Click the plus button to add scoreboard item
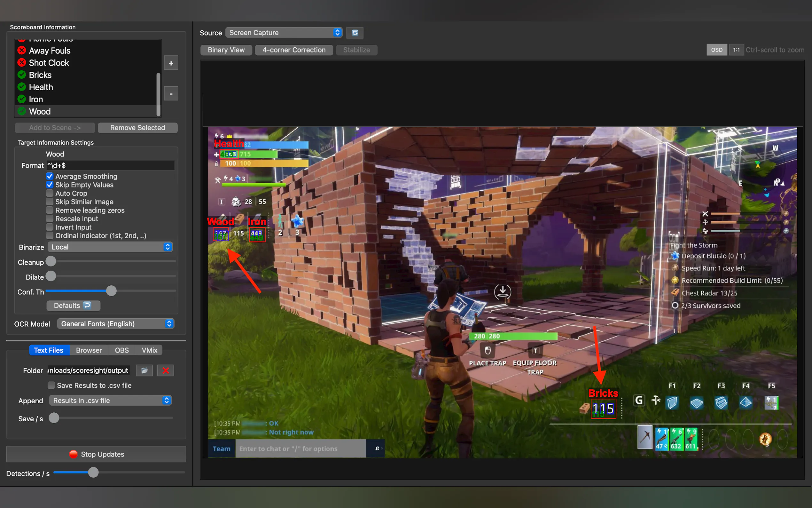Image resolution: width=812 pixels, height=508 pixels. coord(171,63)
